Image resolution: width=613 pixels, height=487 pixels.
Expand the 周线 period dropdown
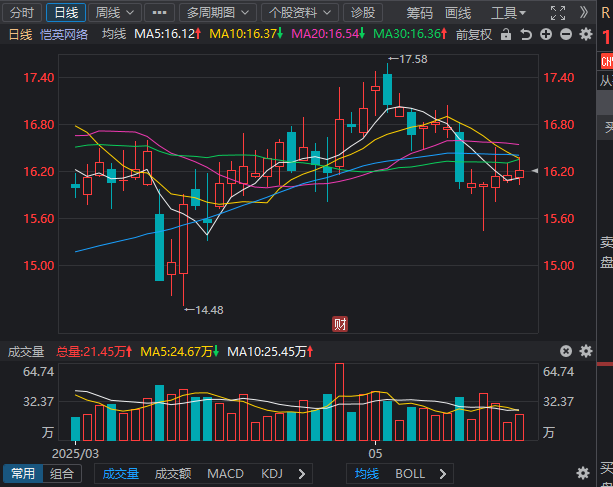[x=107, y=13]
